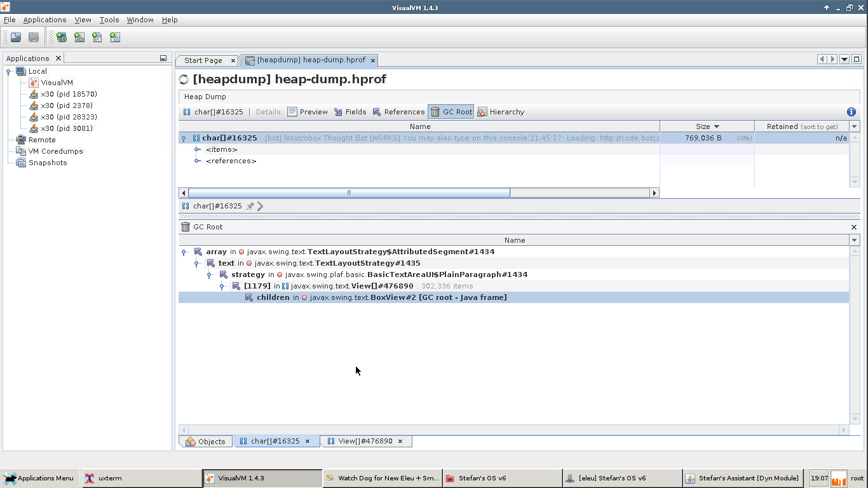Image resolution: width=868 pixels, height=488 pixels.
Task: Toggle the GC Root details view
Action: coord(451,112)
